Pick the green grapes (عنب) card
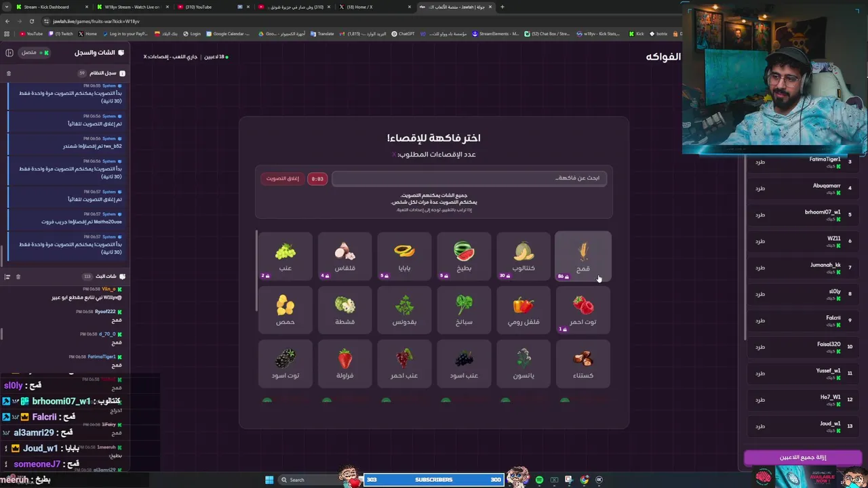Viewport: 868px width, 488px height. tap(285, 256)
